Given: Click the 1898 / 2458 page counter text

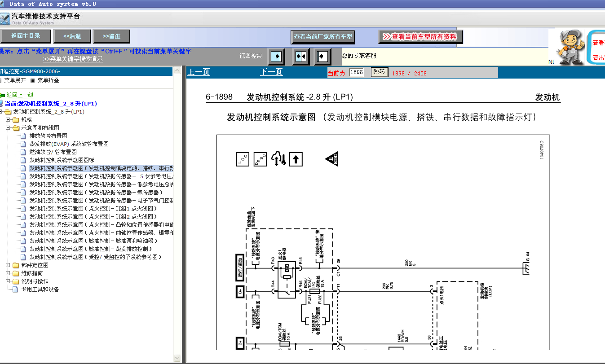Looking at the screenshot, I should [x=409, y=73].
